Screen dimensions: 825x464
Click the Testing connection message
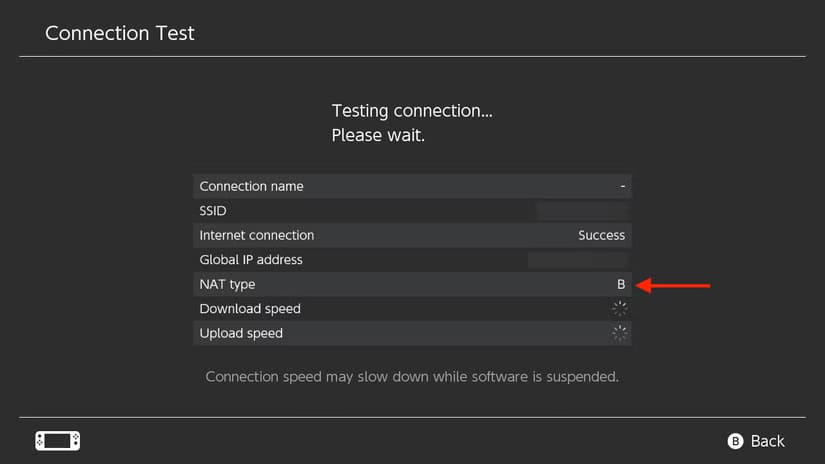[412, 123]
